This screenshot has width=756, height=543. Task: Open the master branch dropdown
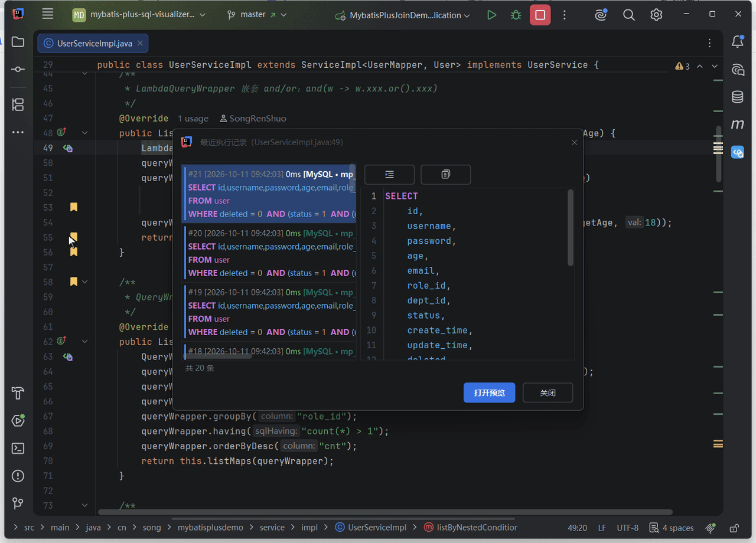pyautogui.click(x=257, y=15)
